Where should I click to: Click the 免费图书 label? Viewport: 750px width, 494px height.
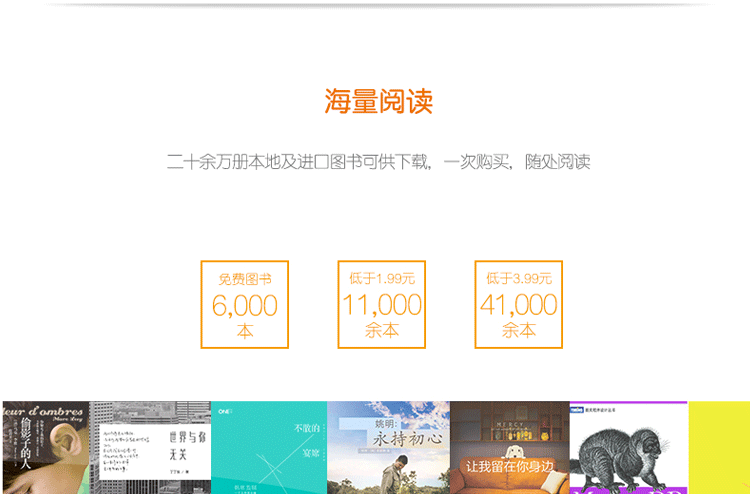pyautogui.click(x=245, y=279)
